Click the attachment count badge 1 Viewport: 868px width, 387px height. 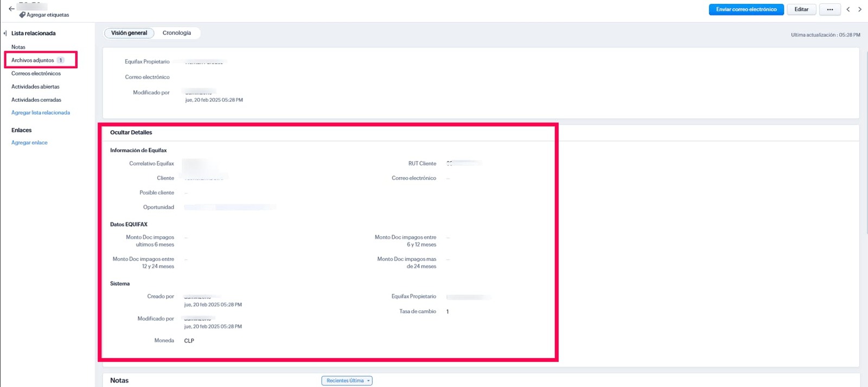(x=61, y=60)
